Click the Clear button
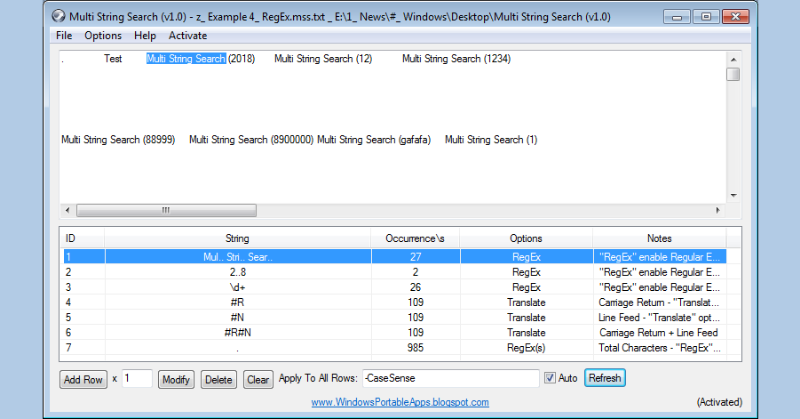The image size is (800, 419). point(258,379)
